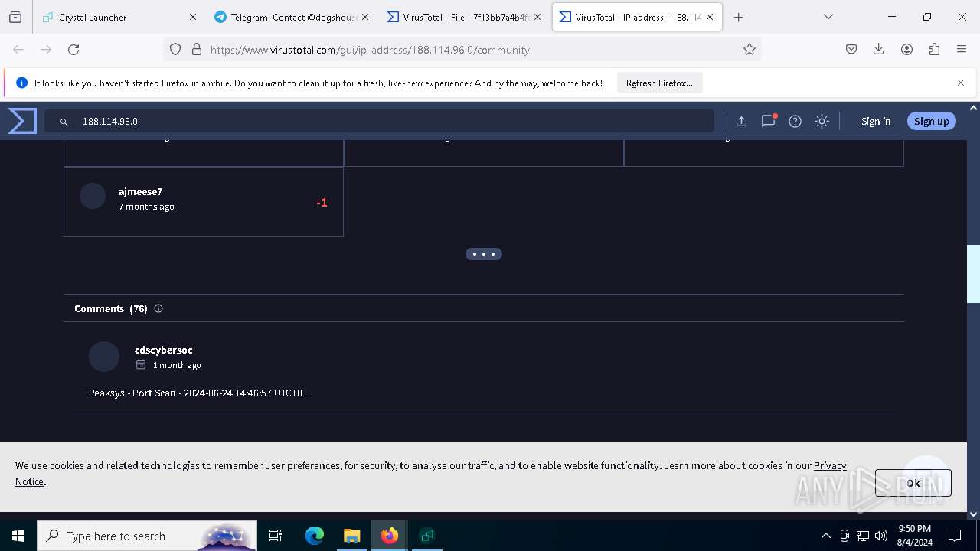Viewport: 980px width, 551px height.
Task: Switch to the Crystal Launcher tab
Action: coord(119,17)
